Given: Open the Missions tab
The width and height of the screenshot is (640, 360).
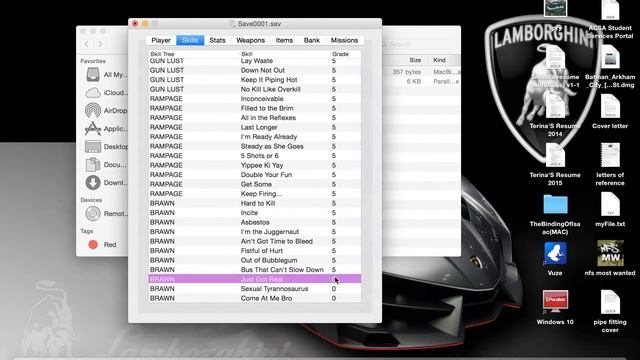Looking at the screenshot, I should 344,40.
